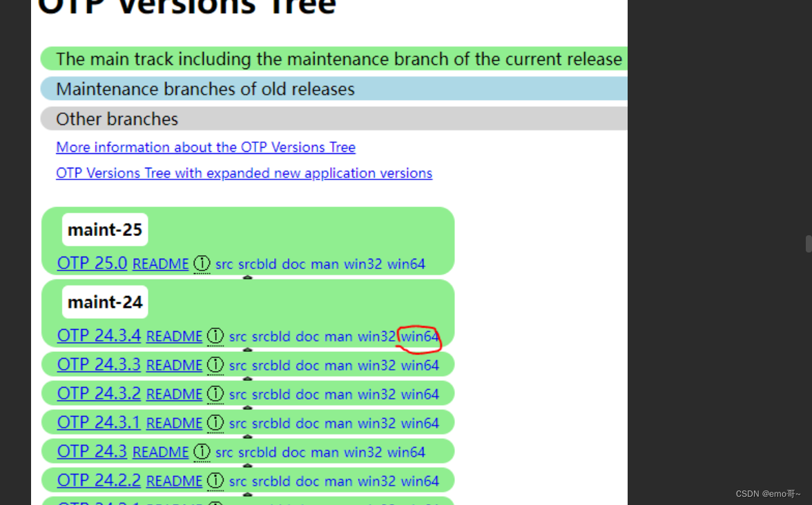This screenshot has height=505, width=812.
Task: Download win32 installer for OTP 24.3.4
Action: click(376, 337)
